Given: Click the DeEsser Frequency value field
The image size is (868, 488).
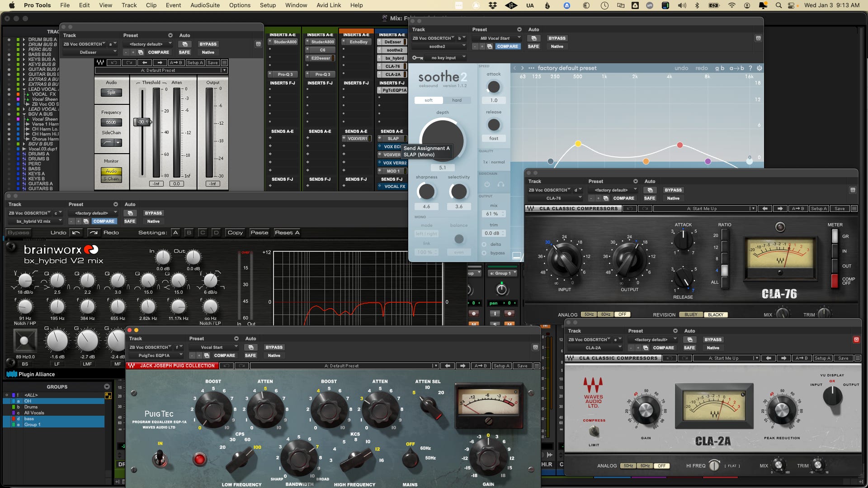Looking at the screenshot, I should pyautogui.click(x=111, y=122).
